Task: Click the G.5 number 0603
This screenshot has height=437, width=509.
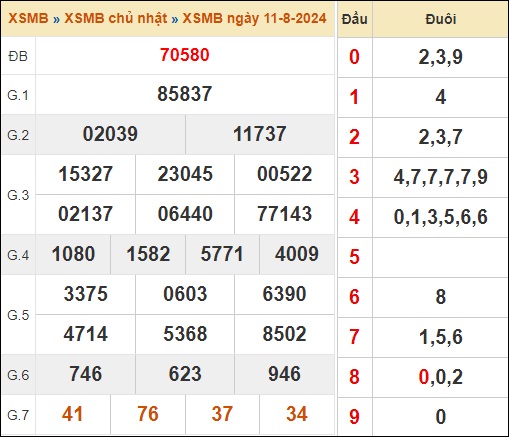Action: (x=185, y=294)
